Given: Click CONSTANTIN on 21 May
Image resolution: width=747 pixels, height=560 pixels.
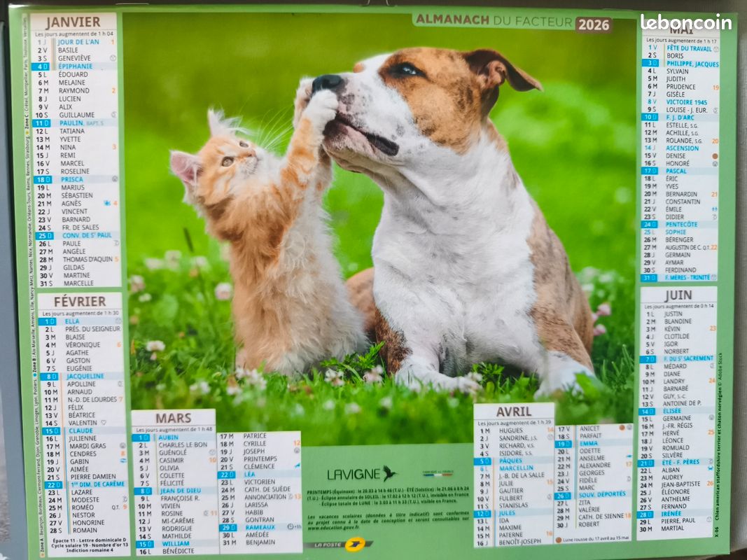Looking at the screenshot, I should click(x=683, y=202).
